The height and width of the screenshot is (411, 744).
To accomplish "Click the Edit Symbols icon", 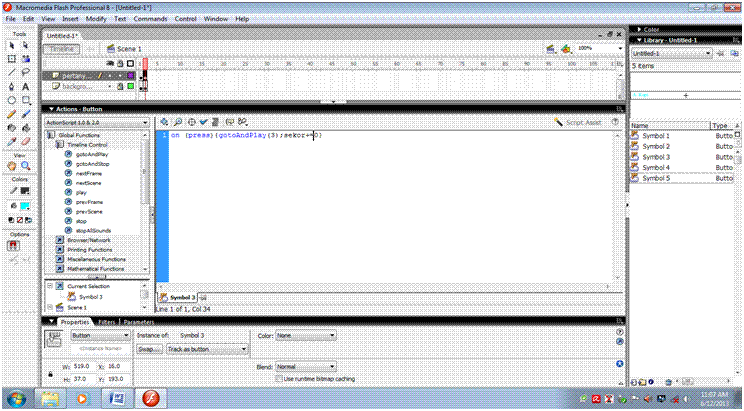I will click(x=566, y=49).
